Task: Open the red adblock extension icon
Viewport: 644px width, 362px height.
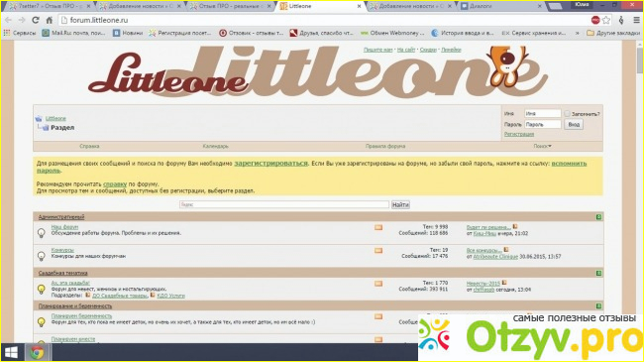Action: click(x=595, y=20)
